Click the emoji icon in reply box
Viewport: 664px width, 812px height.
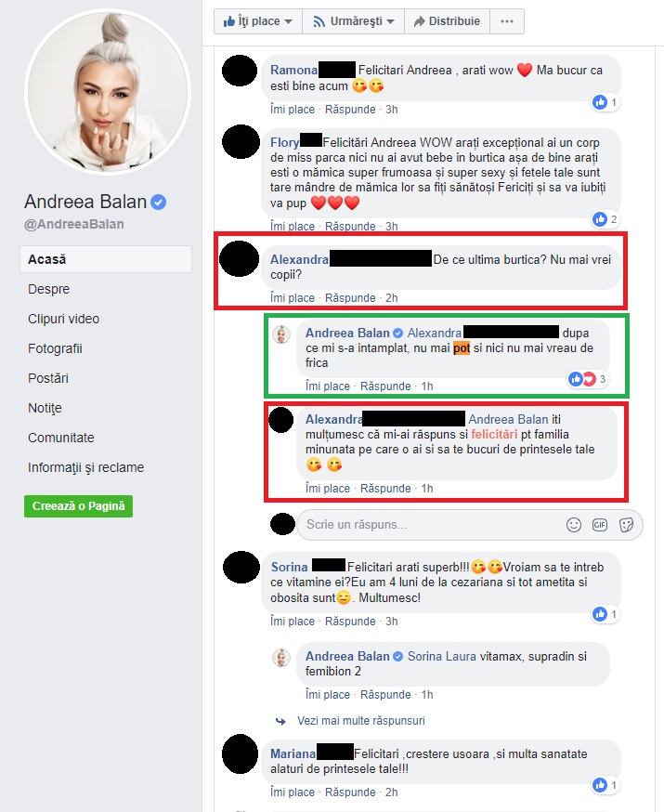573,525
